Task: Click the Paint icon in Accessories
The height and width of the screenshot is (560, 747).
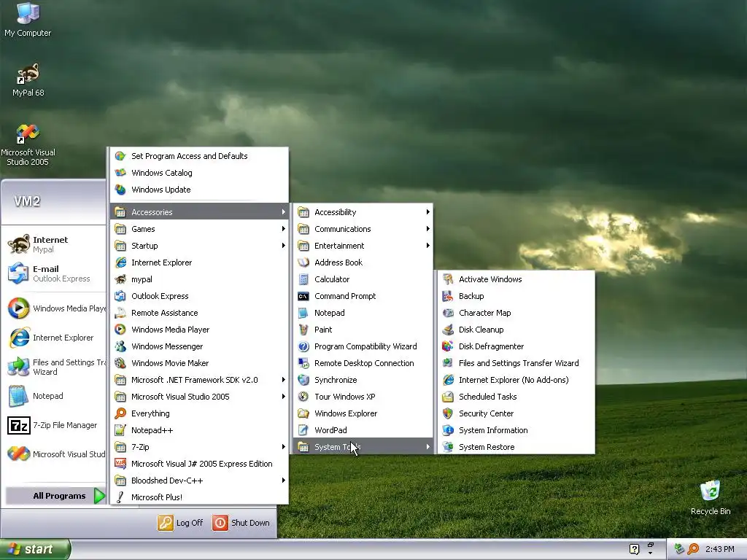Action: point(303,330)
